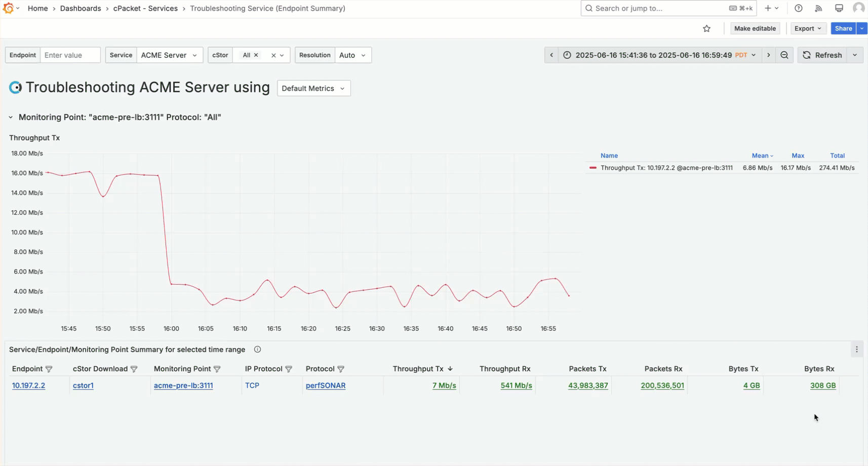Zoom out the time range

pos(784,55)
